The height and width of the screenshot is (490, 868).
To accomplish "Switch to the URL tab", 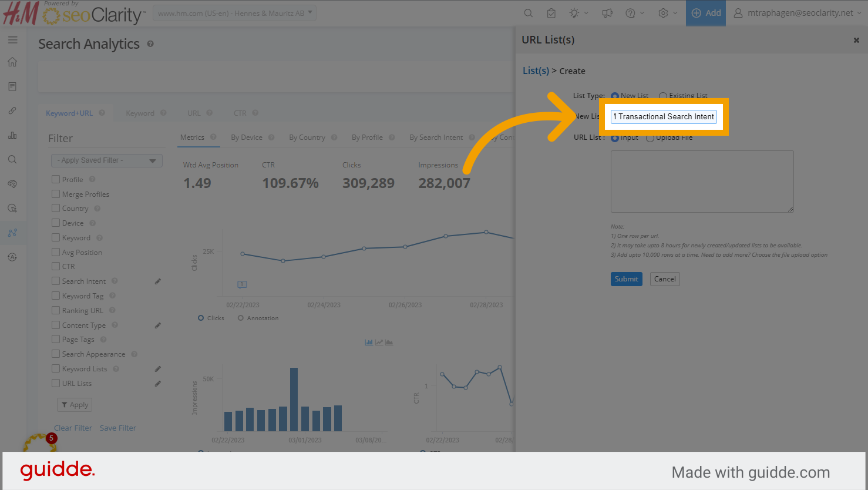I will coord(194,113).
